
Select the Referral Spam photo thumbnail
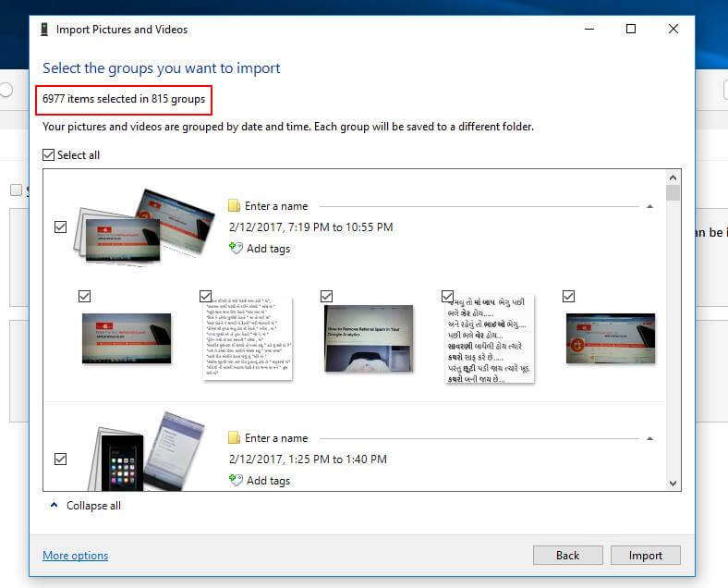[369, 338]
